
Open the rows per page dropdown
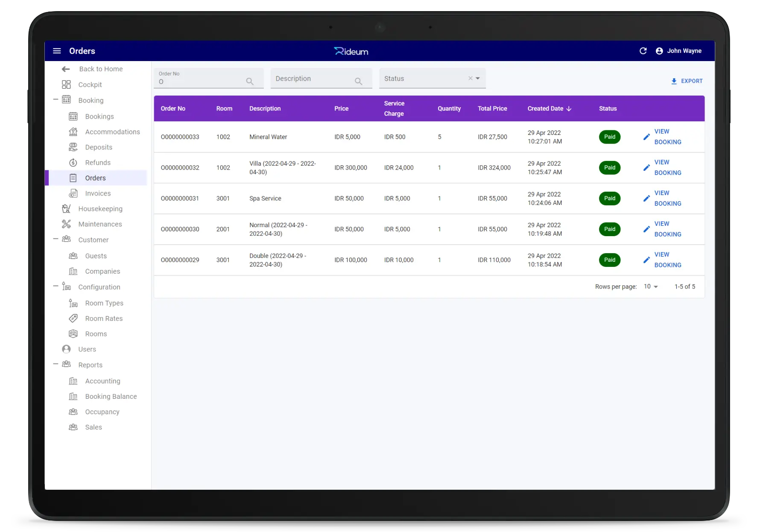tap(651, 286)
